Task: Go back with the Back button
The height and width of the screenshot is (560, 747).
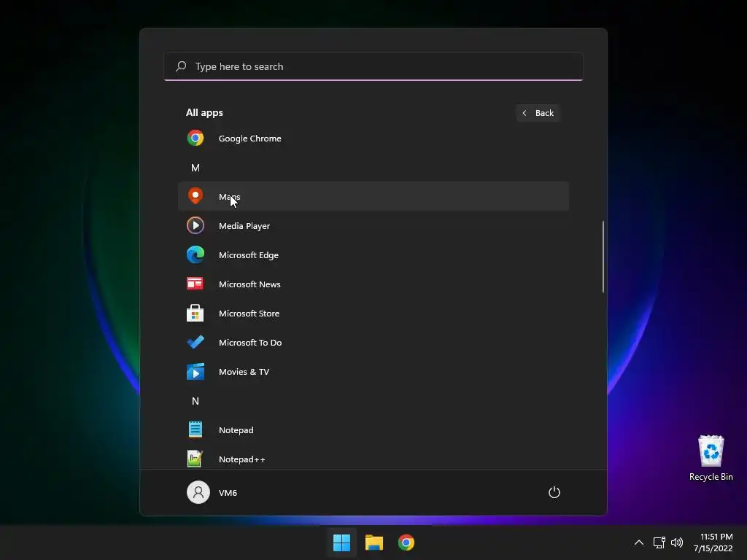Action: click(538, 113)
